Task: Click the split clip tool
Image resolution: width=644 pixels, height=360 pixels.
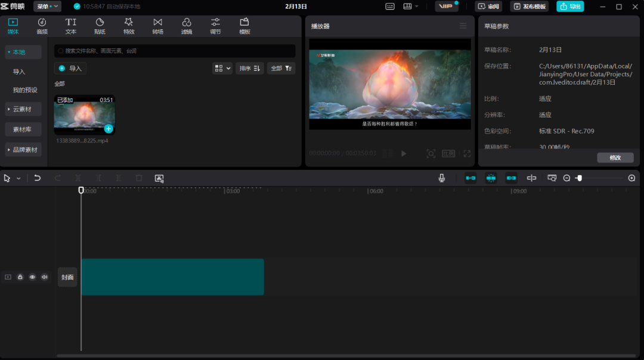Action: point(78,178)
